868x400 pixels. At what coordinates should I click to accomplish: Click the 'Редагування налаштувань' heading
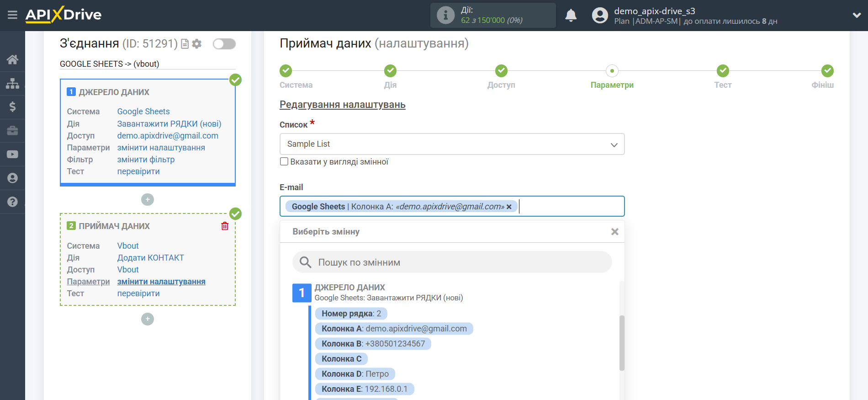pyautogui.click(x=343, y=105)
